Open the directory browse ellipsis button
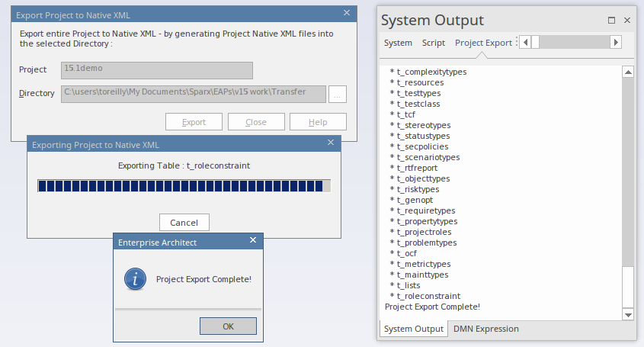 coord(338,93)
